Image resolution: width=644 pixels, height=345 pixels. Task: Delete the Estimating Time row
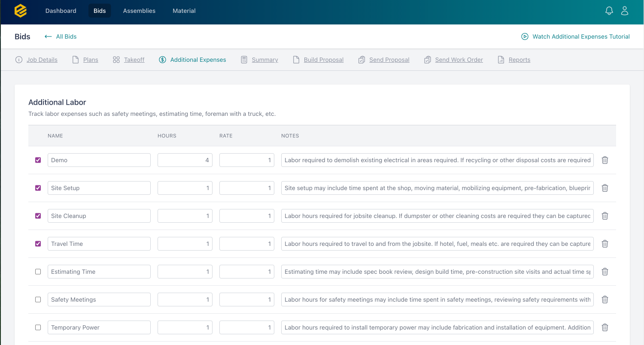tap(605, 272)
